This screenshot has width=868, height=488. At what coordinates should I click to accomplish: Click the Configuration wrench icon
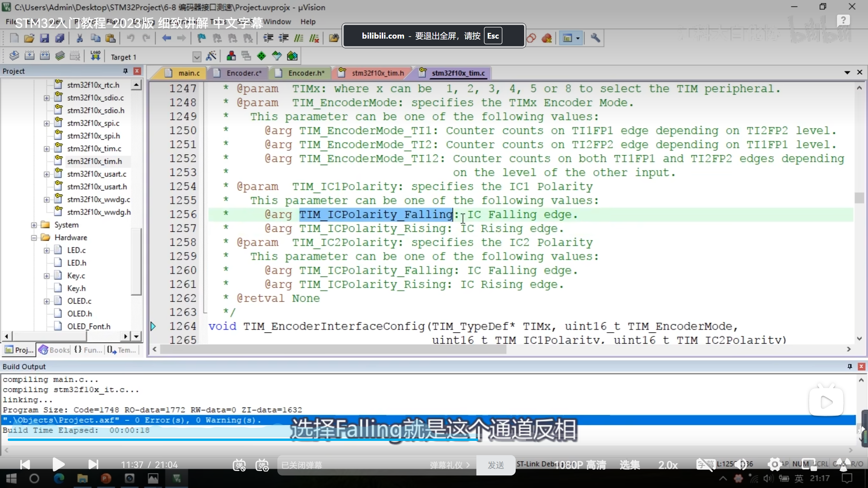coord(595,38)
